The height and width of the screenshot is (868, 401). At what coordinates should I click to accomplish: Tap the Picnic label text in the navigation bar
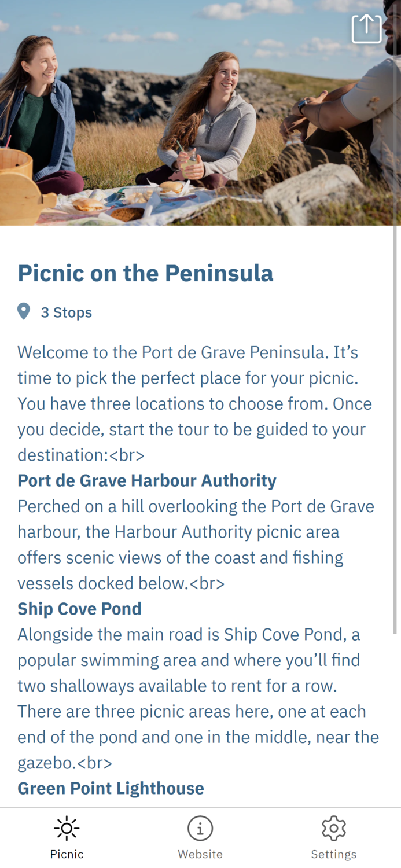67,853
